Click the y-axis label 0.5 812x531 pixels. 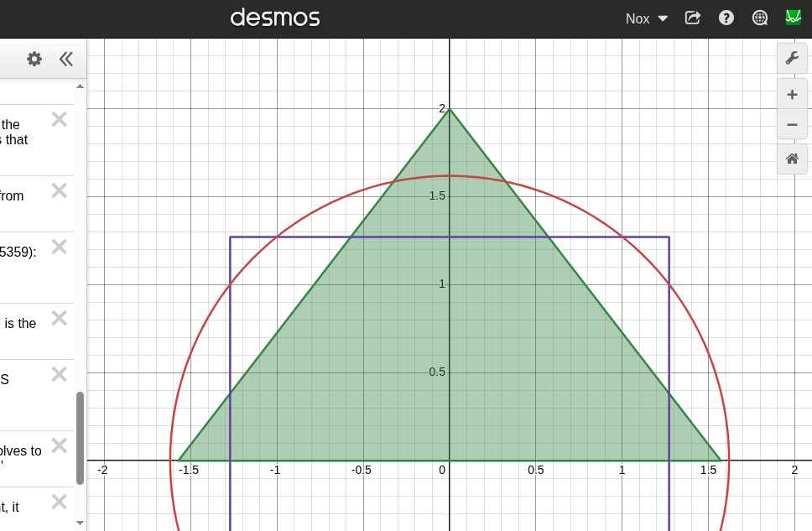click(x=437, y=372)
